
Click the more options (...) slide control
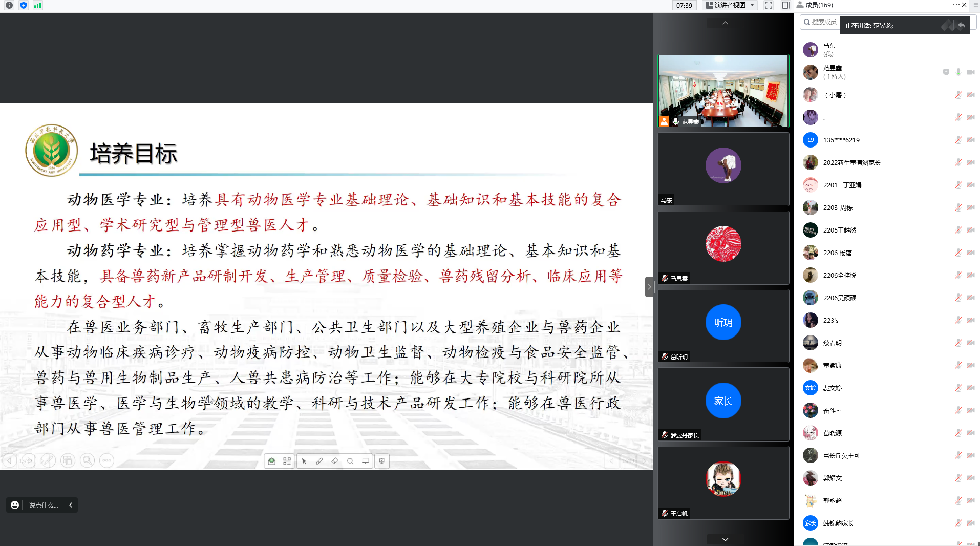[106, 460]
